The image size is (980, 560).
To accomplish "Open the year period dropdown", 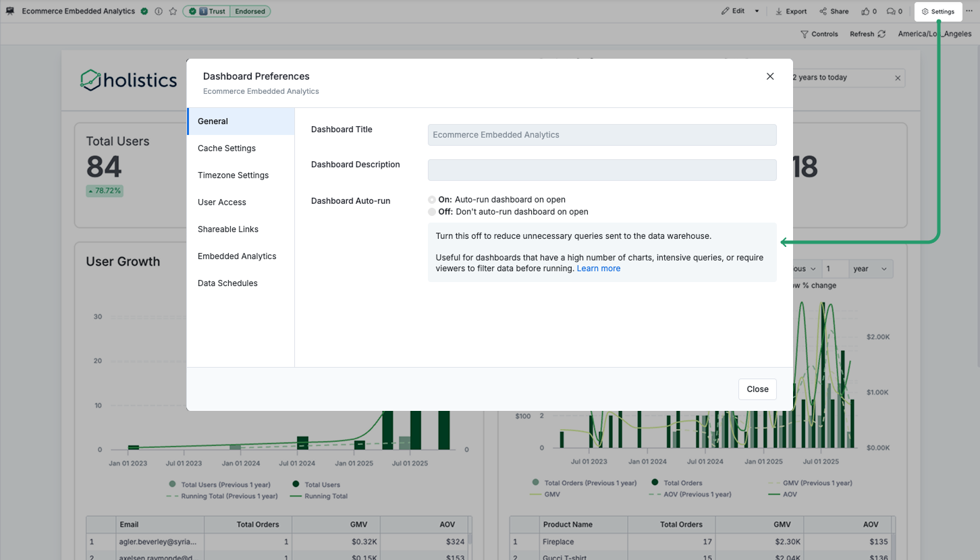I will [870, 269].
